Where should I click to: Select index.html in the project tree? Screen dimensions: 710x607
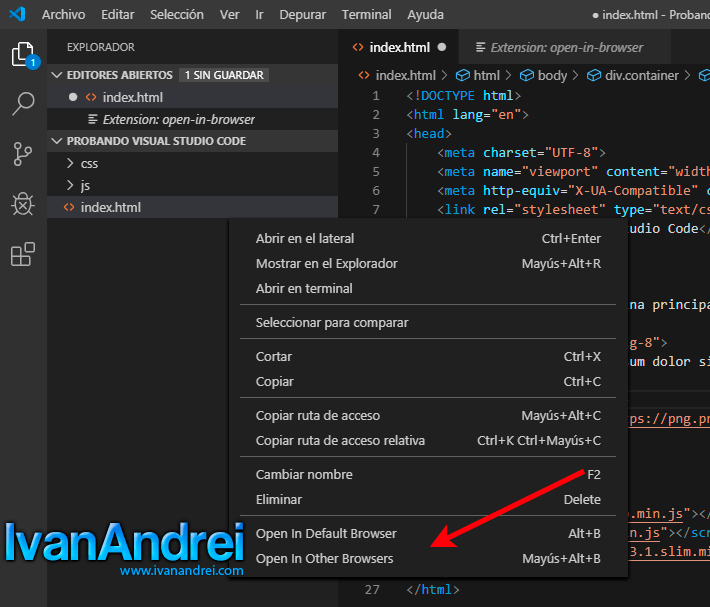pos(192,207)
